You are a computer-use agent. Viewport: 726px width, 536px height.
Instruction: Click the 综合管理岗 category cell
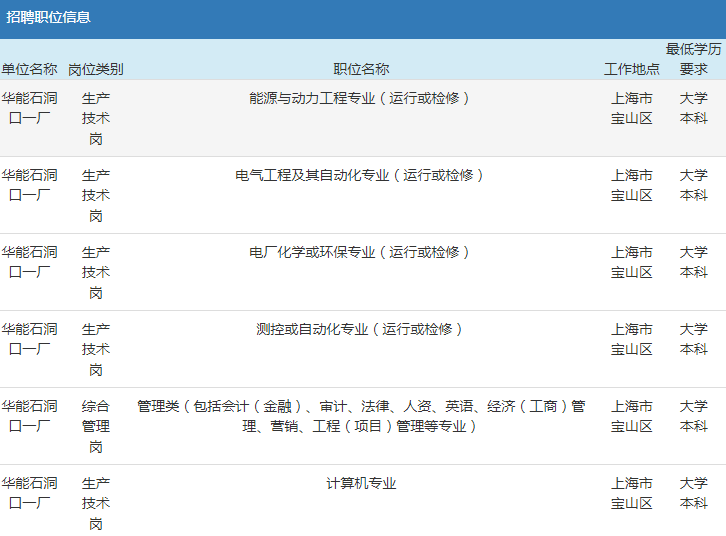pyautogui.click(x=96, y=426)
